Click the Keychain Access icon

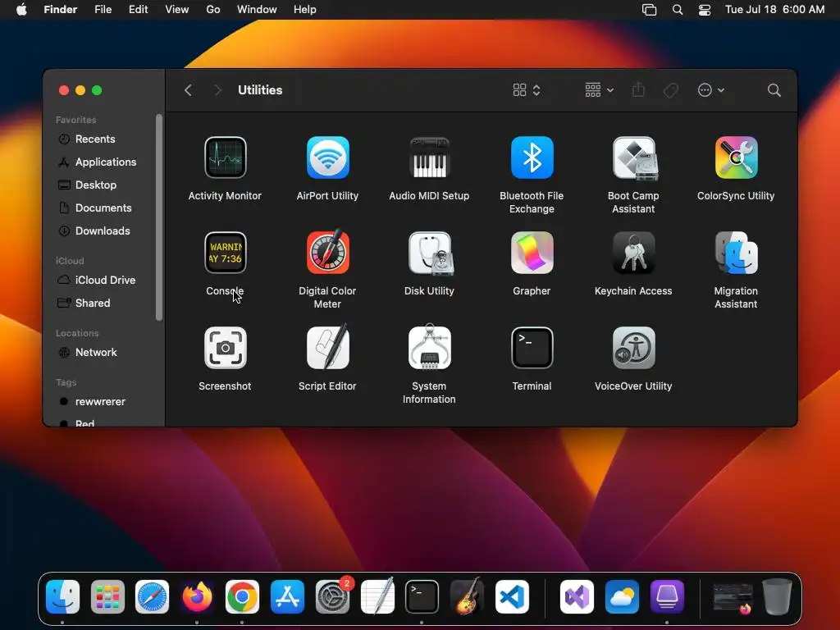(x=634, y=253)
